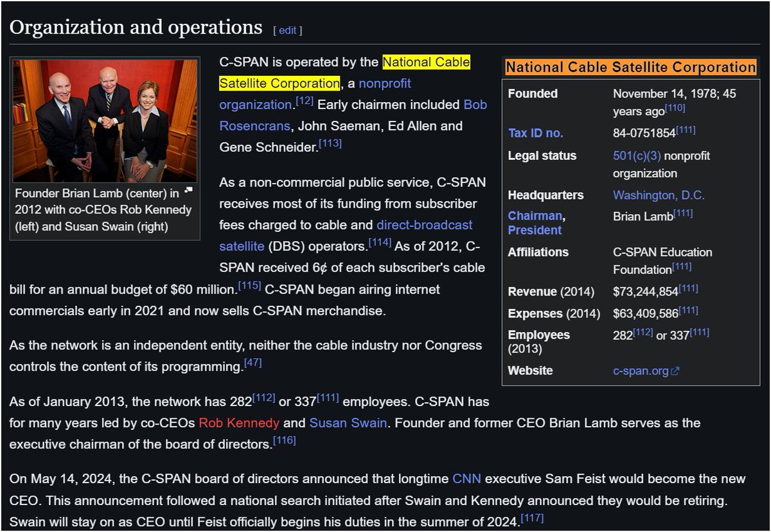
Task: Click the Expenses (2014) label
Action: click(x=554, y=314)
